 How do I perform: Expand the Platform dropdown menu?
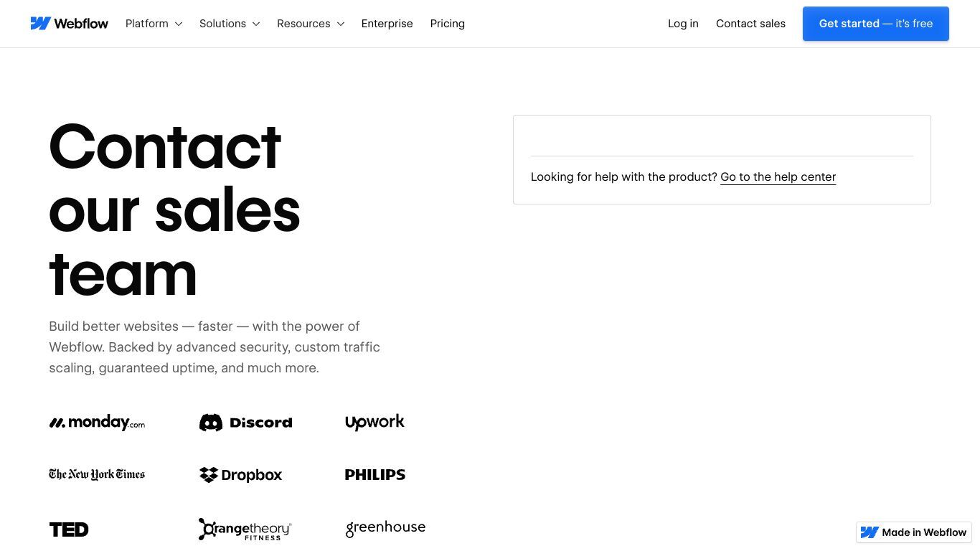click(154, 24)
